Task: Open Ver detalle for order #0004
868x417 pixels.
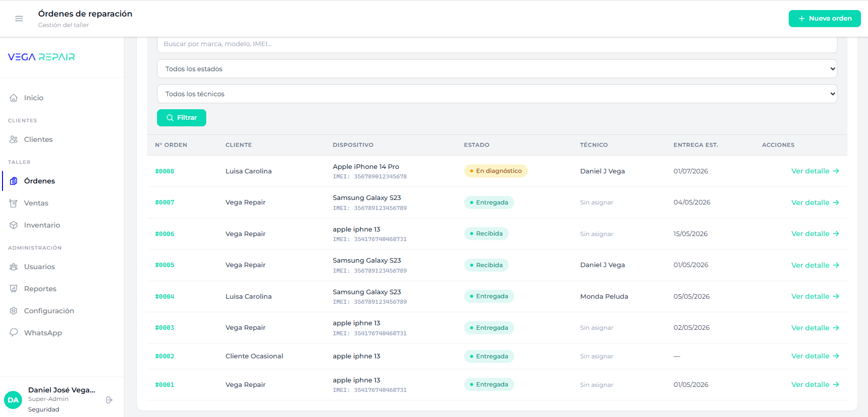Action: click(x=815, y=296)
